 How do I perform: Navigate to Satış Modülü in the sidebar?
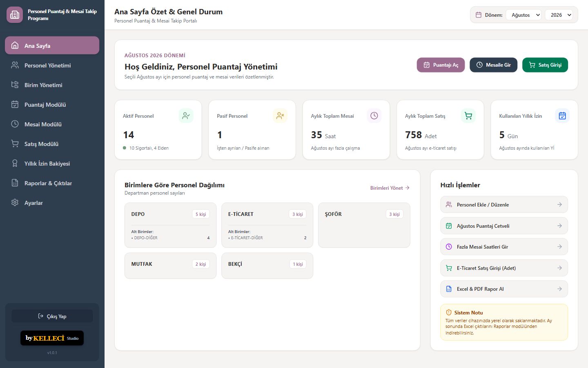tap(52, 144)
